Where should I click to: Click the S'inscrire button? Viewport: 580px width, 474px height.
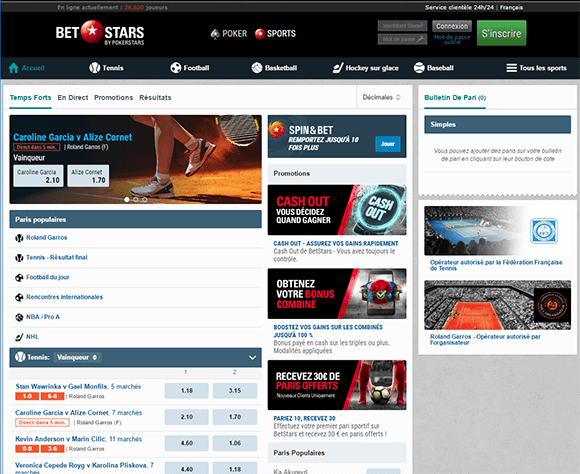pyautogui.click(x=502, y=33)
